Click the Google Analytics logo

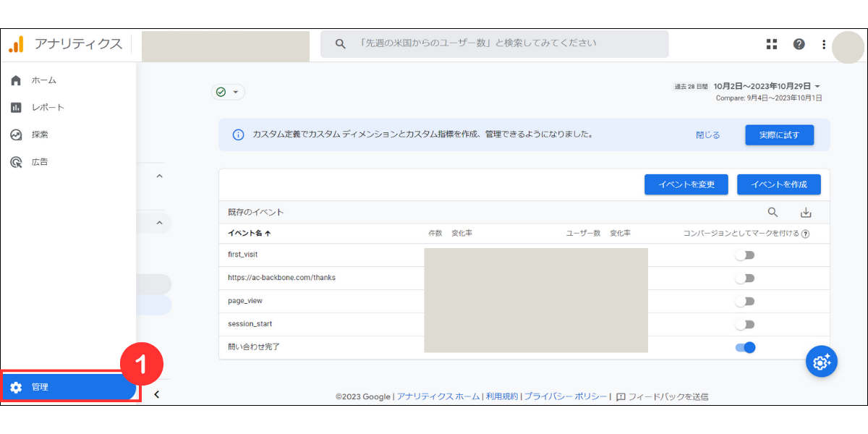[16, 44]
